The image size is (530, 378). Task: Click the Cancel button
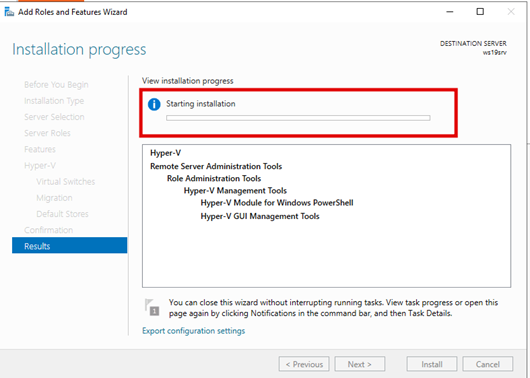(x=487, y=364)
